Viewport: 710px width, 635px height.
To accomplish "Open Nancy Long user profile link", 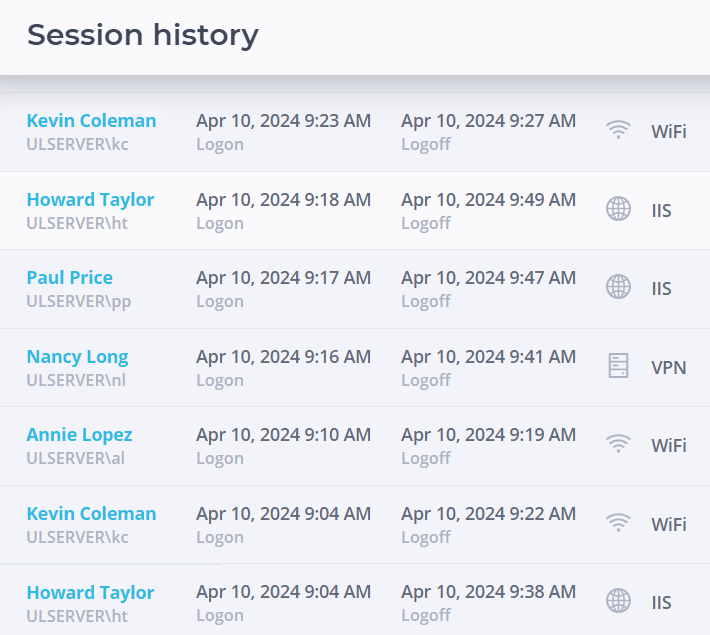I will coord(77,357).
